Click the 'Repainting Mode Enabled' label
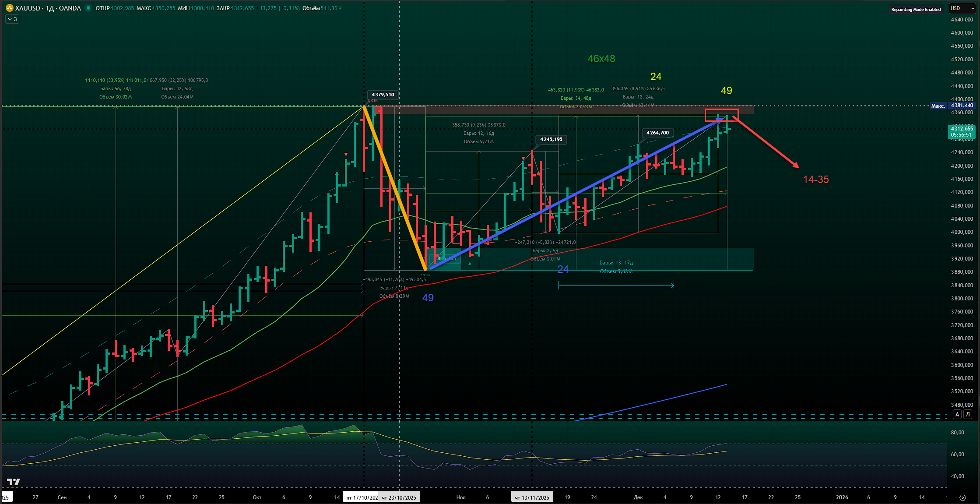 click(x=916, y=9)
